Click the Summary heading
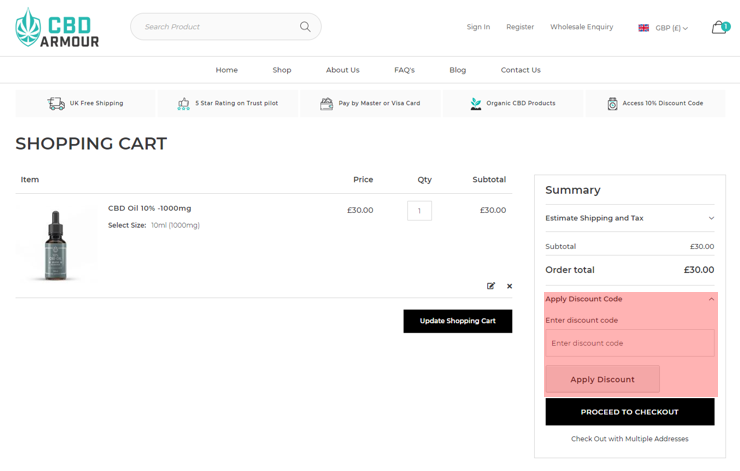Viewport: 740px width, 471px height. coord(573,190)
